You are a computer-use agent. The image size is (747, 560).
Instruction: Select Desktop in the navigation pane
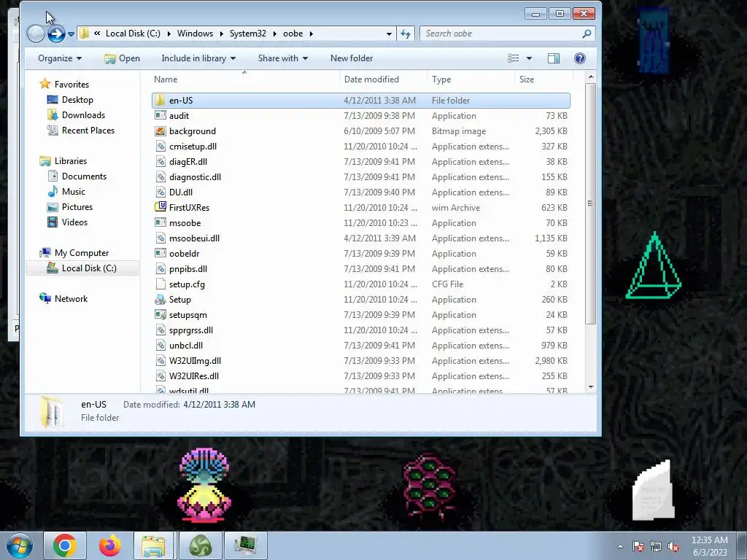pyautogui.click(x=77, y=99)
